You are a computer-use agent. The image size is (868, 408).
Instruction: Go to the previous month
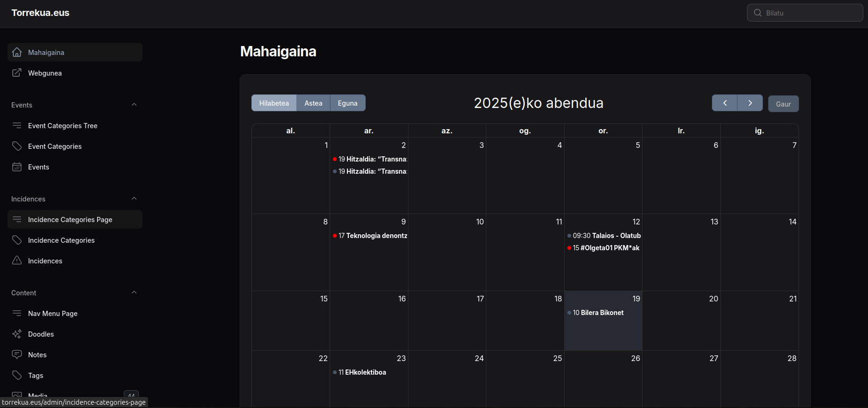coord(725,103)
